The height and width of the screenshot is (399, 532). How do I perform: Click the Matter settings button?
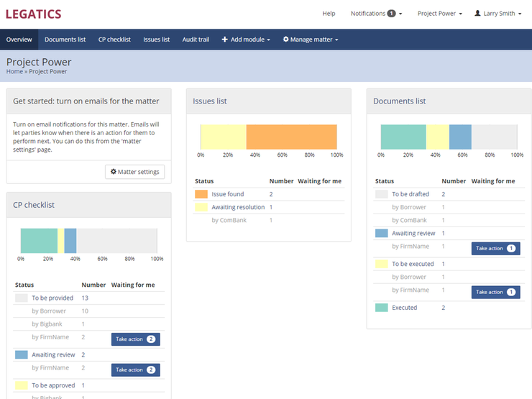[x=134, y=172]
